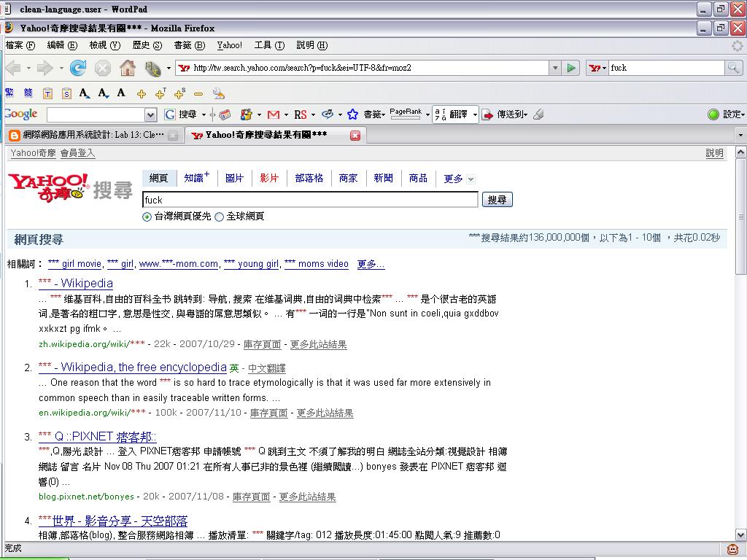Click the Google toolbar search input field
Screen dimensions: 747x560
[96, 114]
